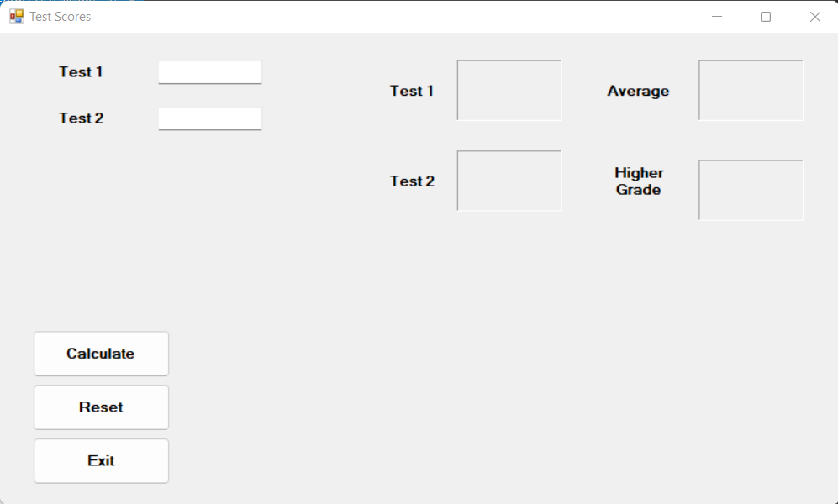The height and width of the screenshot is (504, 838).
Task: Click the Average label
Action: click(638, 91)
